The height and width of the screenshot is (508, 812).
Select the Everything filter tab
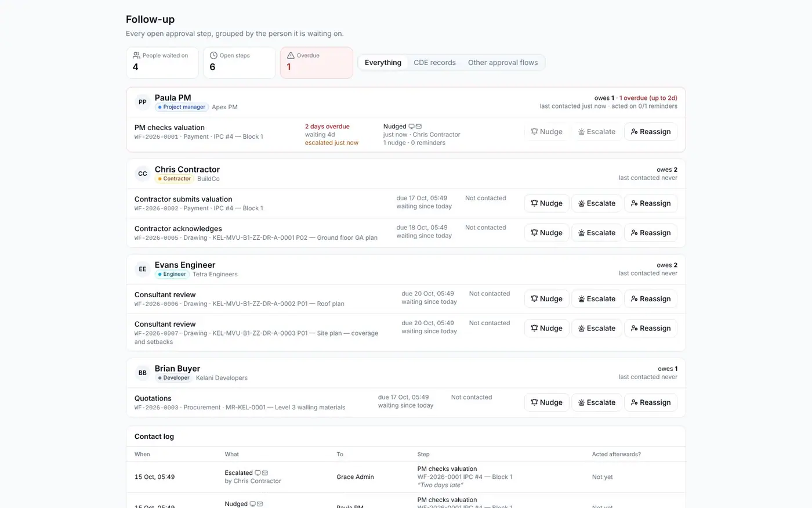pos(383,63)
